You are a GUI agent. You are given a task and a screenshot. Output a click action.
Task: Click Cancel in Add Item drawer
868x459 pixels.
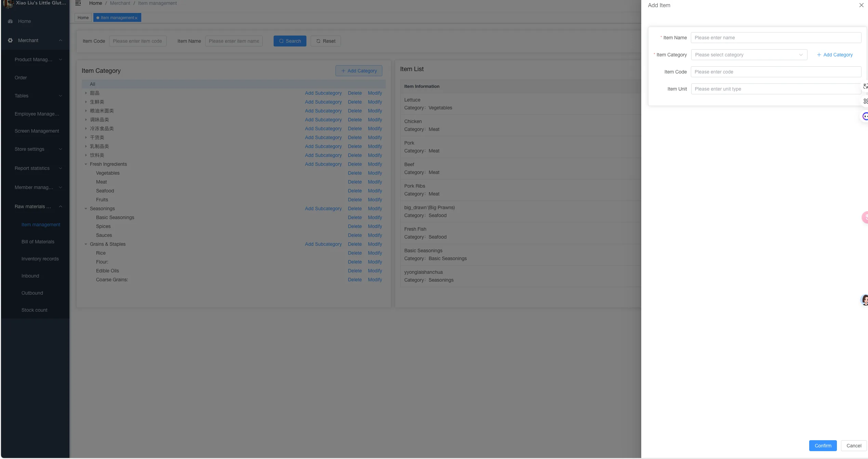click(x=854, y=446)
